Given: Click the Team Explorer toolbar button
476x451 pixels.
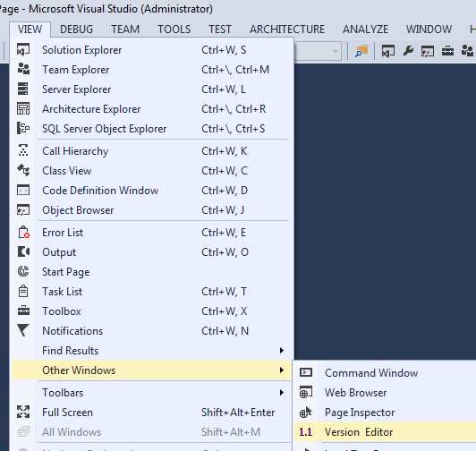Looking at the screenshot, I should click(467, 50).
